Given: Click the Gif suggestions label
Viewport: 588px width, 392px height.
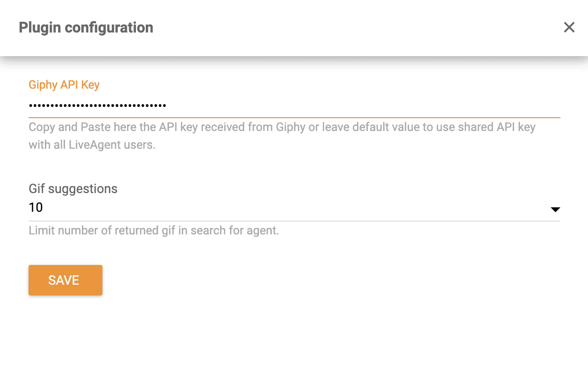Looking at the screenshot, I should pyautogui.click(x=72, y=189).
